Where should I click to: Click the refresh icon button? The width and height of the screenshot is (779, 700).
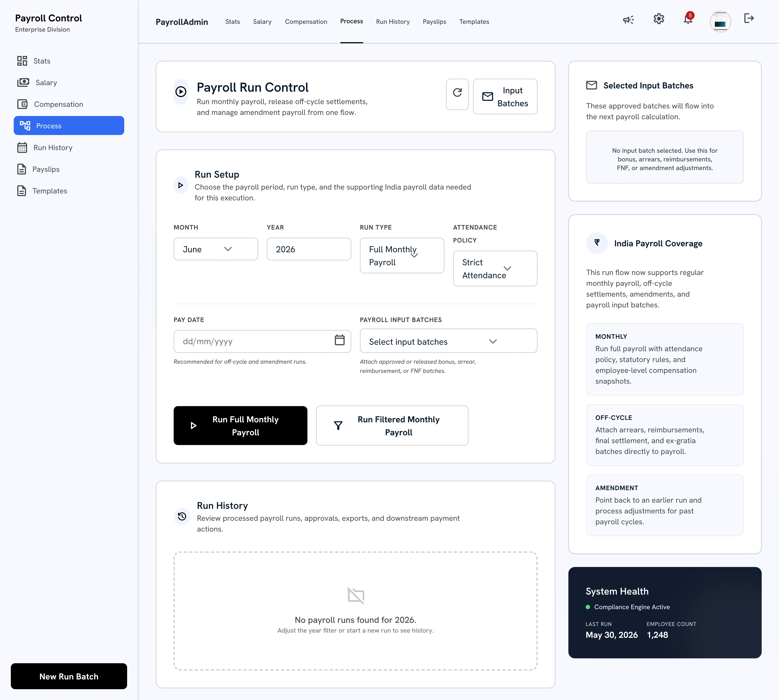click(457, 94)
